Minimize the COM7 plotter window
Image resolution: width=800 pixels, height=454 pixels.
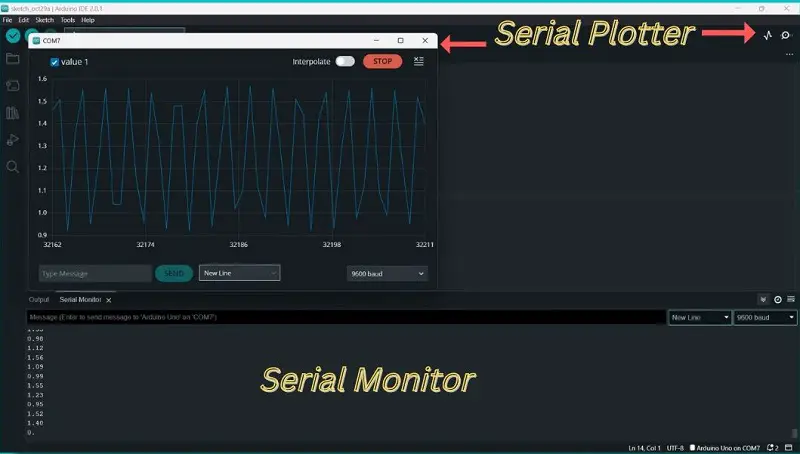coord(377,40)
